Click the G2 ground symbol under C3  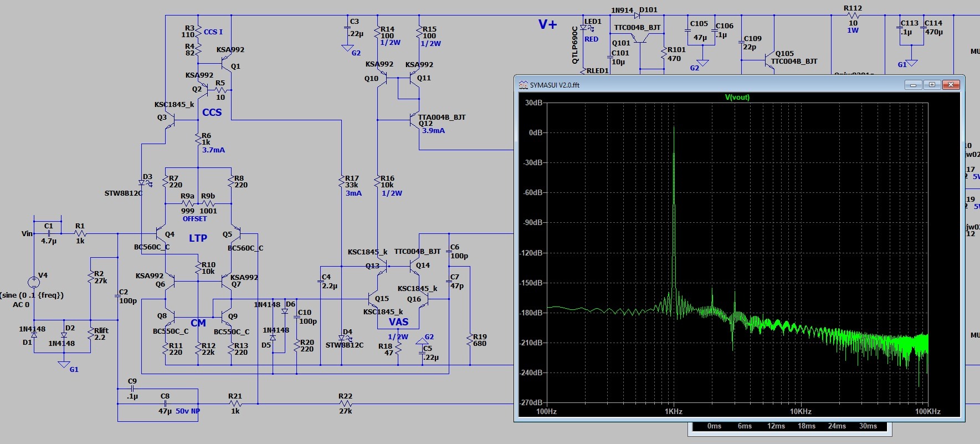[x=347, y=48]
